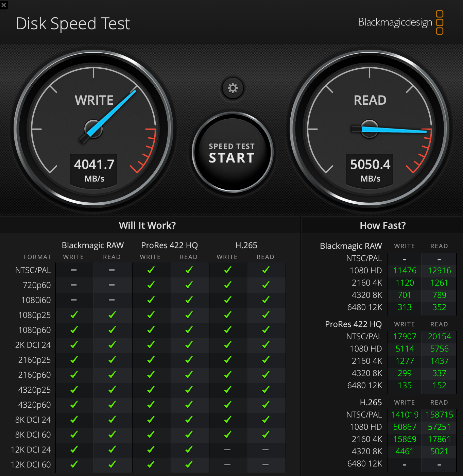Click ProRes 422 HQ write checkmark for NTSC/PAL
Image resolution: width=463 pixels, height=476 pixels.
[151, 270]
